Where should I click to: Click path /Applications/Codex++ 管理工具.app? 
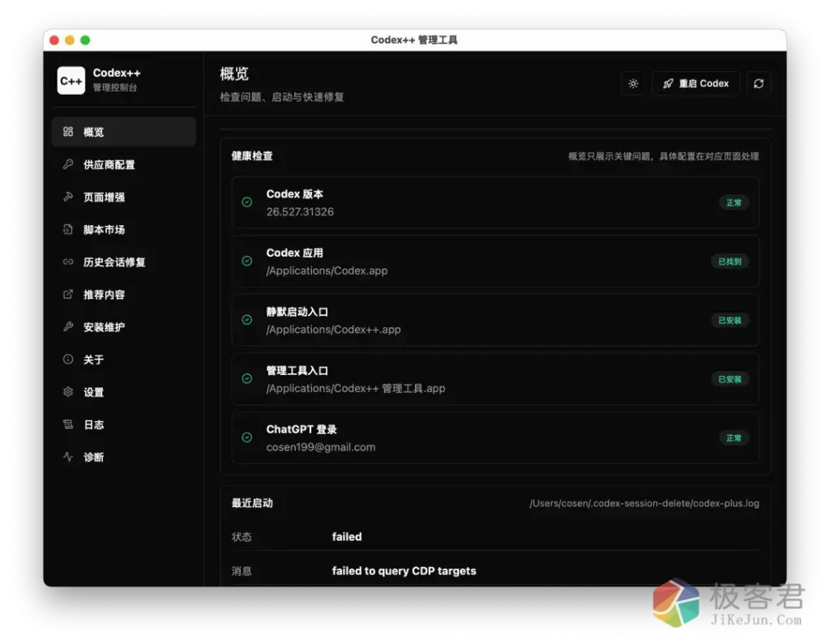(356, 388)
